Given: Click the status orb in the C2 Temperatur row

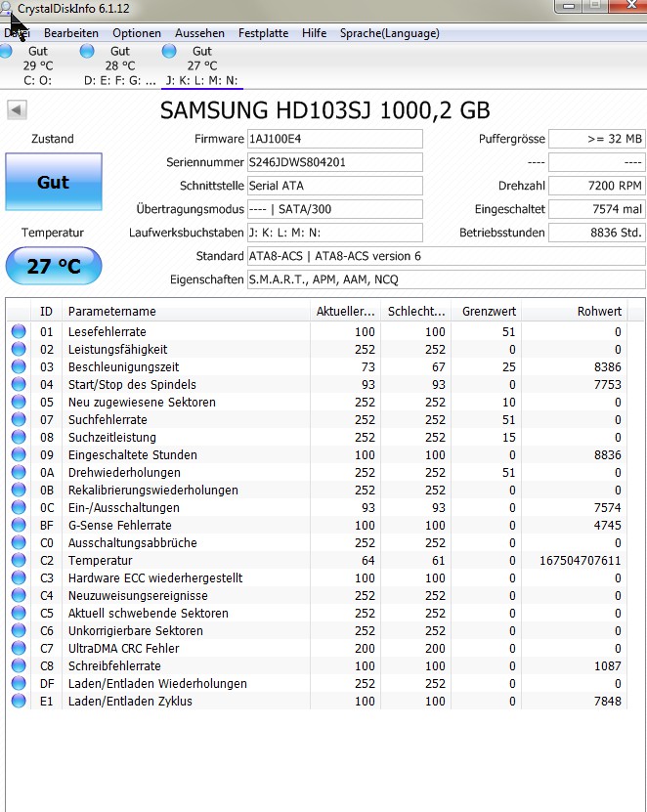Looking at the screenshot, I should pyautogui.click(x=19, y=560).
